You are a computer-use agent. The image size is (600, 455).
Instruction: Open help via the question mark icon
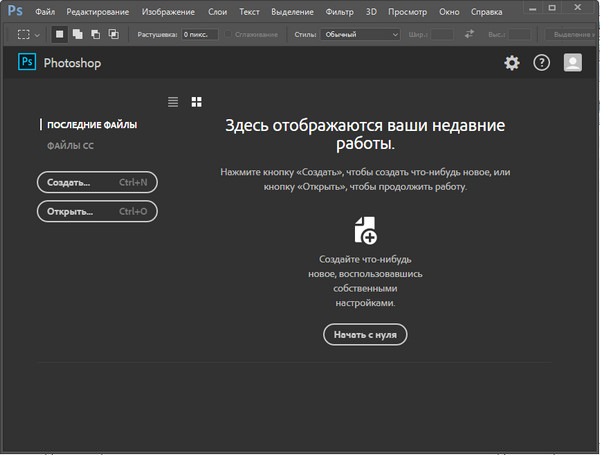[x=542, y=63]
